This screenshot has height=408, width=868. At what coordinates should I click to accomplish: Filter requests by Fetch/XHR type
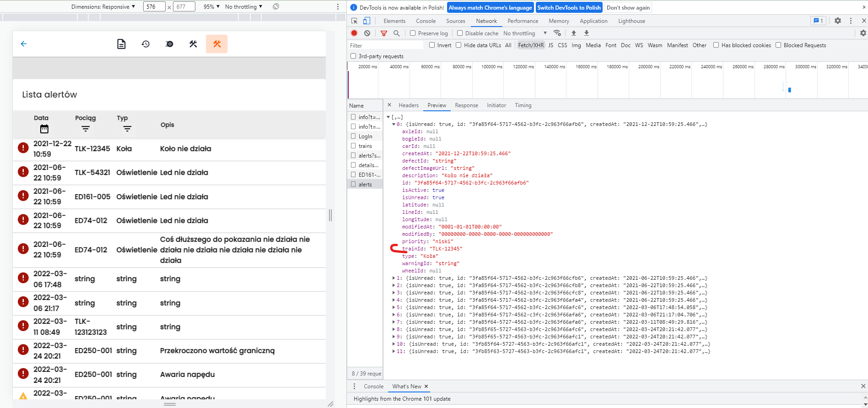531,45
